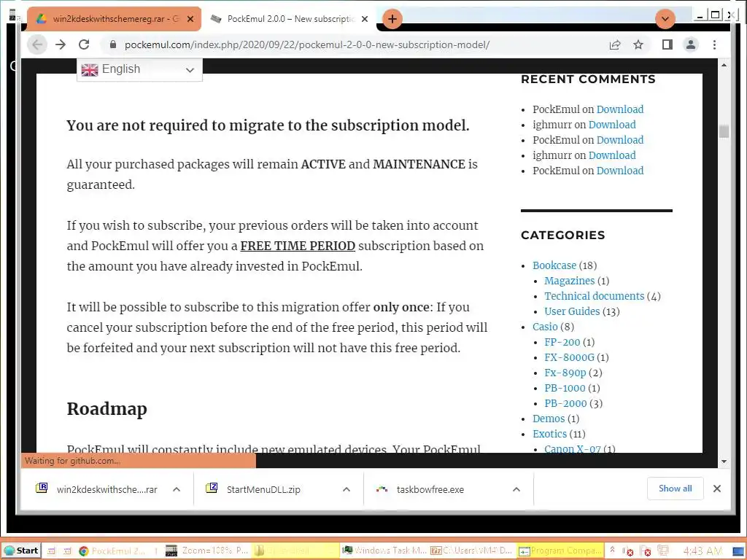Click the StartMenuDLL.zip file icon
Screen dimensions: 747x560
pyautogui.click(x=212, y=488)
